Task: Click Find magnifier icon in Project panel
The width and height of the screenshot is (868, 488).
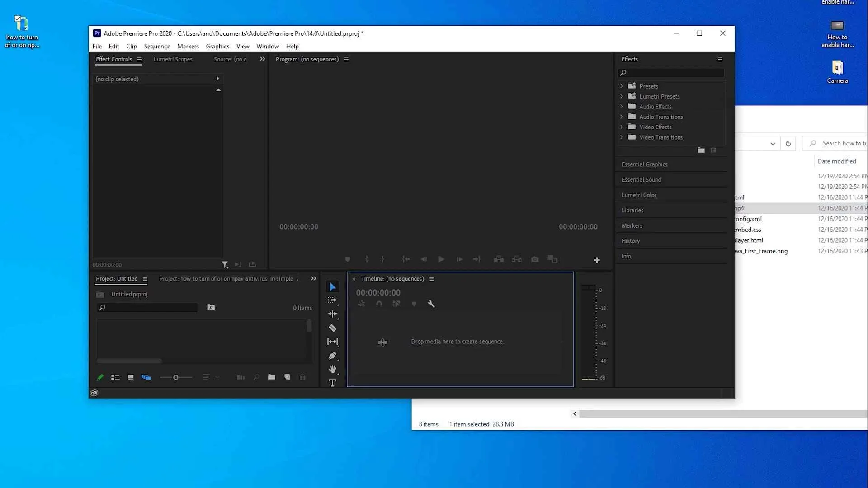Action: click(x=256, y=377)
